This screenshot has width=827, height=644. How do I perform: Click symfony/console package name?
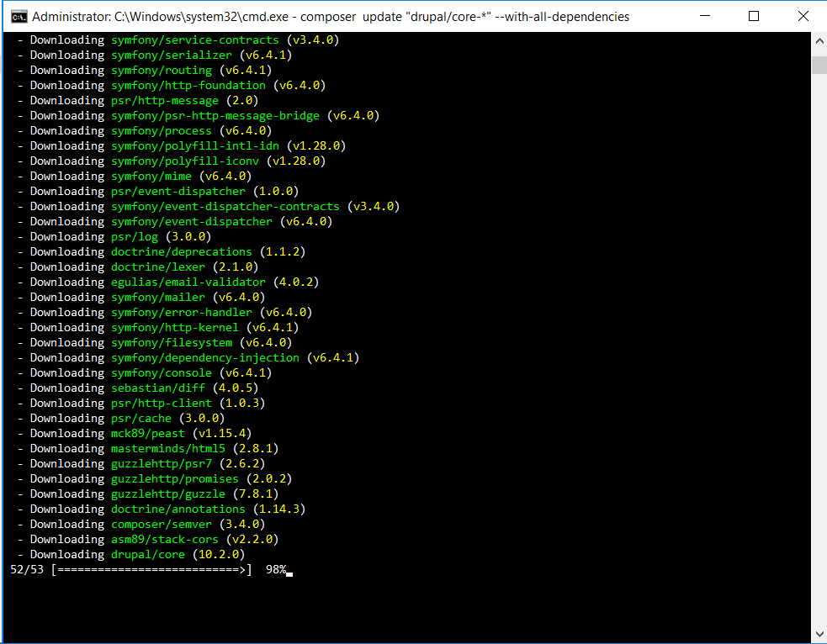(x=162, y=373)
